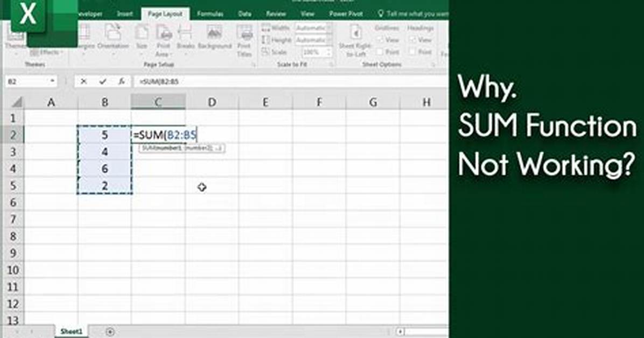Select the Sheet1 worksheet tab

click(72, 332)
